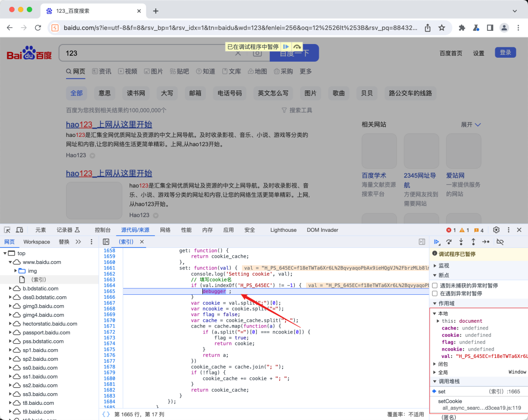Select setCookie call stack frame
528x420 pixels.
[x=479, y=404]
